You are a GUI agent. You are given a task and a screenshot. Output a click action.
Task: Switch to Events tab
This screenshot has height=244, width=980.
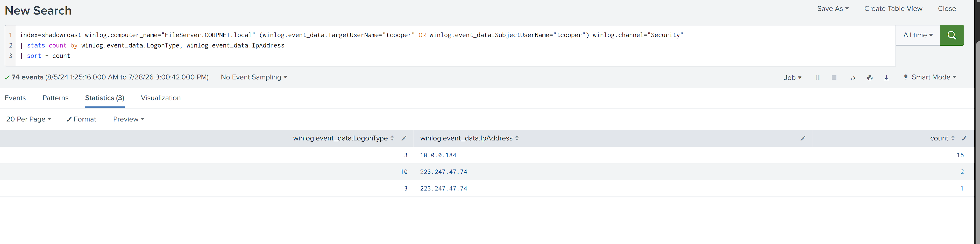click(x=15, y=98)
